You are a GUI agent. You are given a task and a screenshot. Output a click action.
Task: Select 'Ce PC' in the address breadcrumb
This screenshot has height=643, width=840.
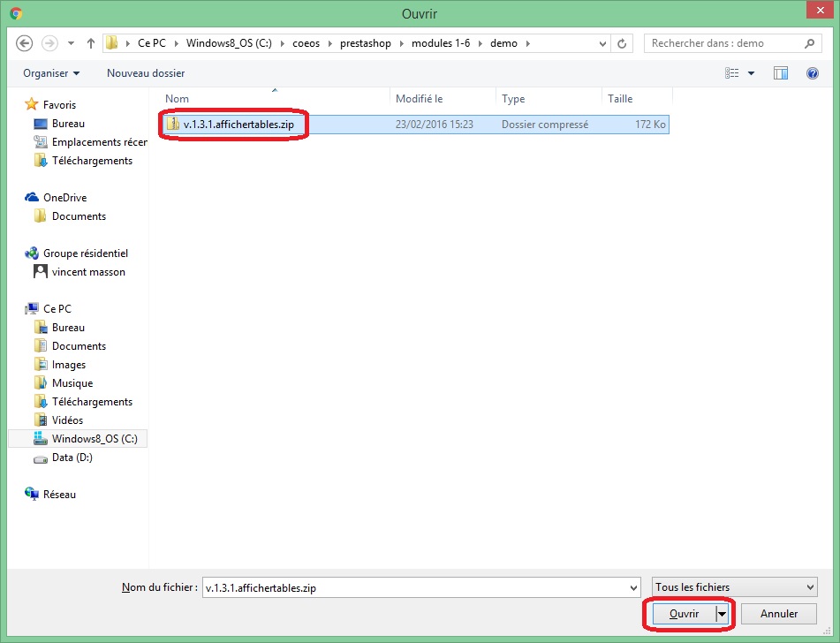pos(152,43)
